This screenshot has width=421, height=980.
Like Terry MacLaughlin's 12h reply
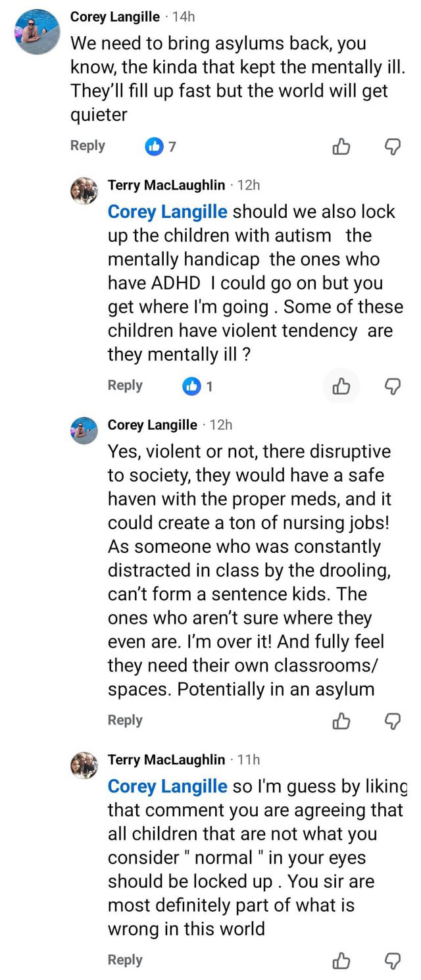[x=341, y=386]
